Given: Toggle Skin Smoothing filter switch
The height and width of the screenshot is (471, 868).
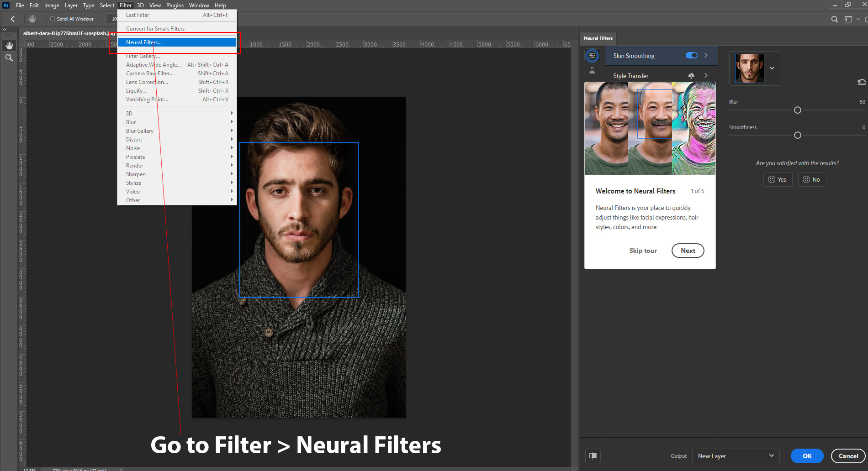Looking at the screenshot, I should pos(692,56).
